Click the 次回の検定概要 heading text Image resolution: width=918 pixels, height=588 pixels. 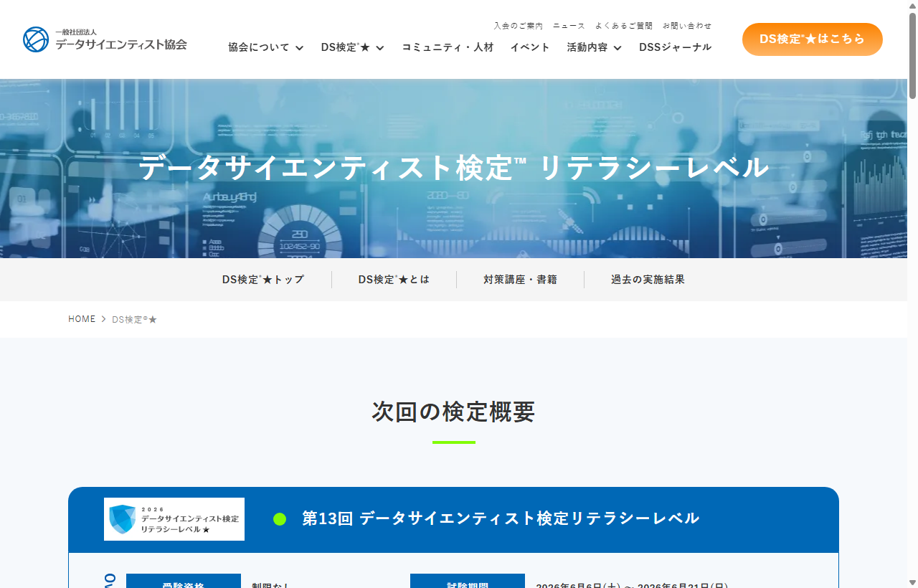pos(453,412)
